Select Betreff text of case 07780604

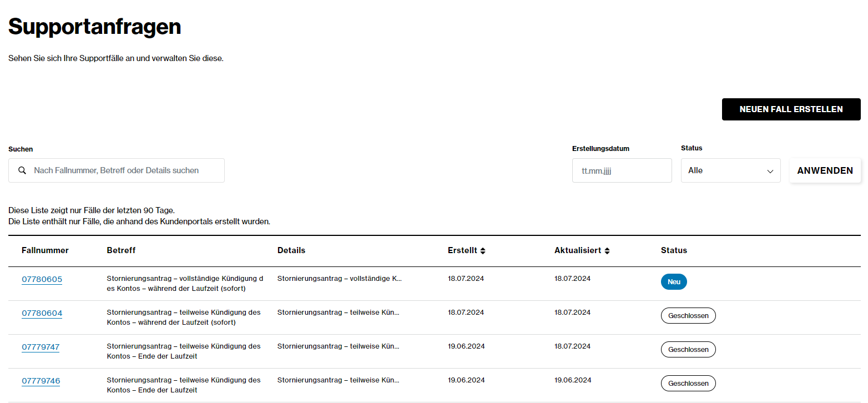click(184, 318)
